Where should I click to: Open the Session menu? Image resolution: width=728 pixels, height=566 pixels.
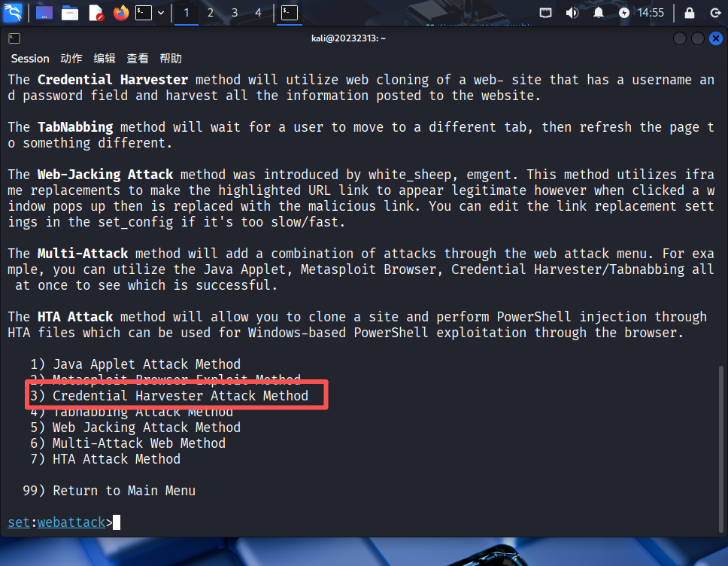point(30,59)
